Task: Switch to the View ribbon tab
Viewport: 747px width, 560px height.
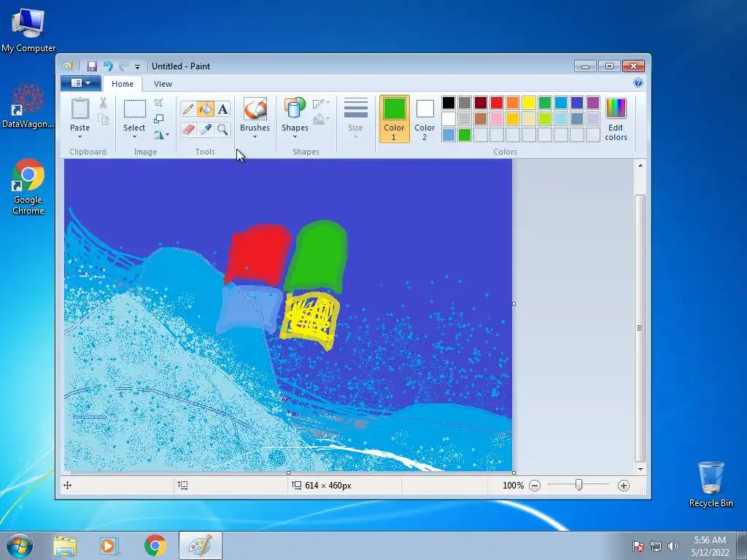Action: pos(163,84)
